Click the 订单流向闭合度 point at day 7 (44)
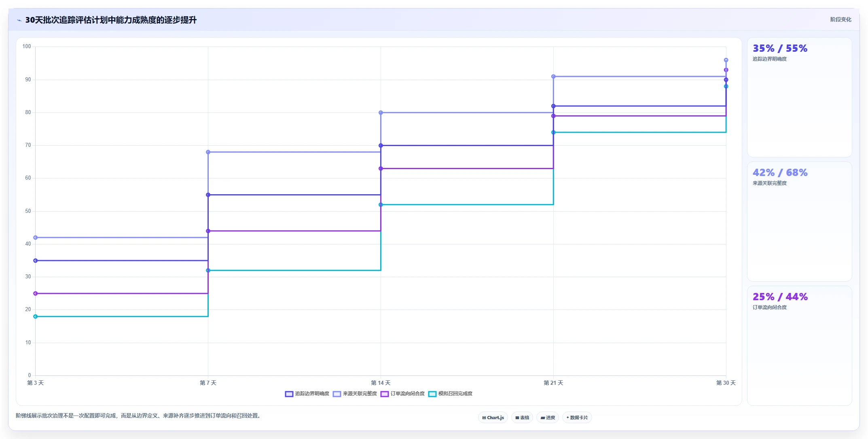Image resolution: width=868 pixels, height=439 pixels. (x=208, y=231)
